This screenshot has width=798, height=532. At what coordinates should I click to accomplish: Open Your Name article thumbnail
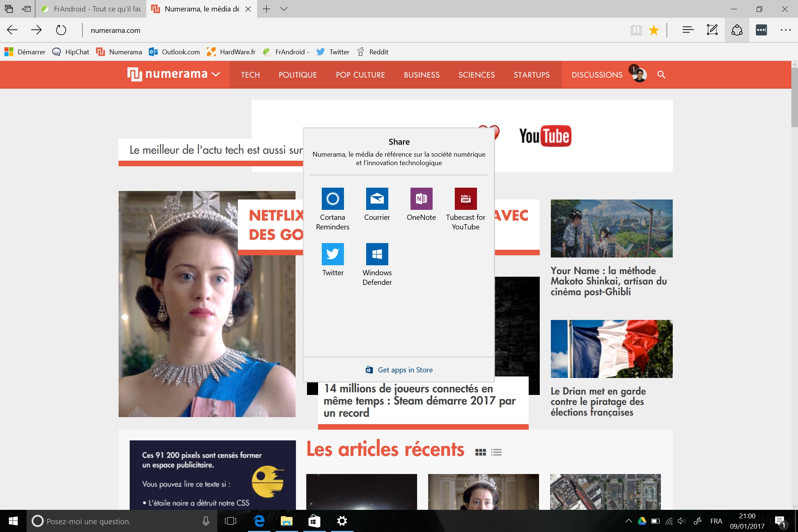point(611,228)
